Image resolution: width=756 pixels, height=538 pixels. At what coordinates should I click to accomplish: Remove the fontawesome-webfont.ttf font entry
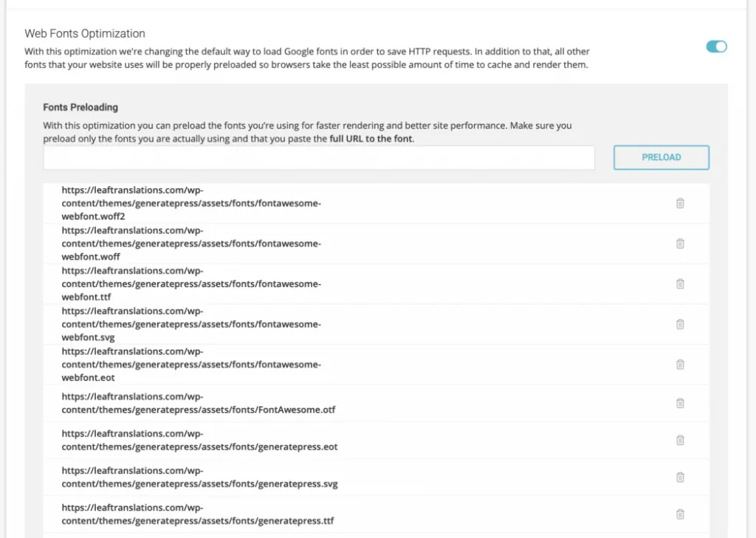[680, 284]
